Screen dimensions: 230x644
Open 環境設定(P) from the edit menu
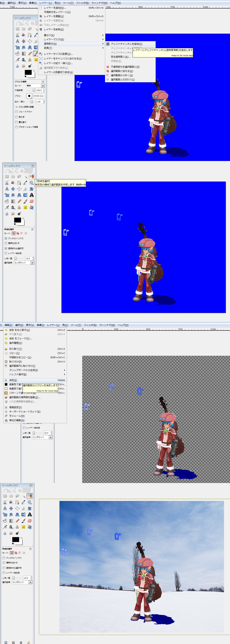(35, 407)
